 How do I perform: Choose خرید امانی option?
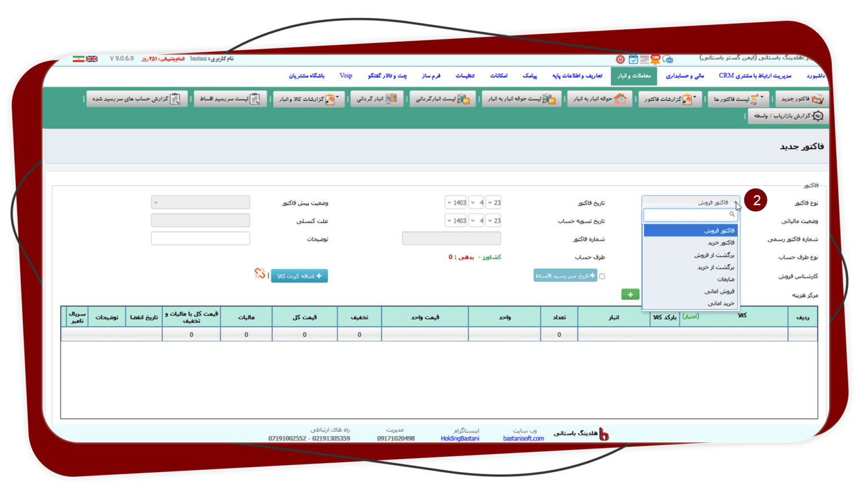[x=691, y=303]
